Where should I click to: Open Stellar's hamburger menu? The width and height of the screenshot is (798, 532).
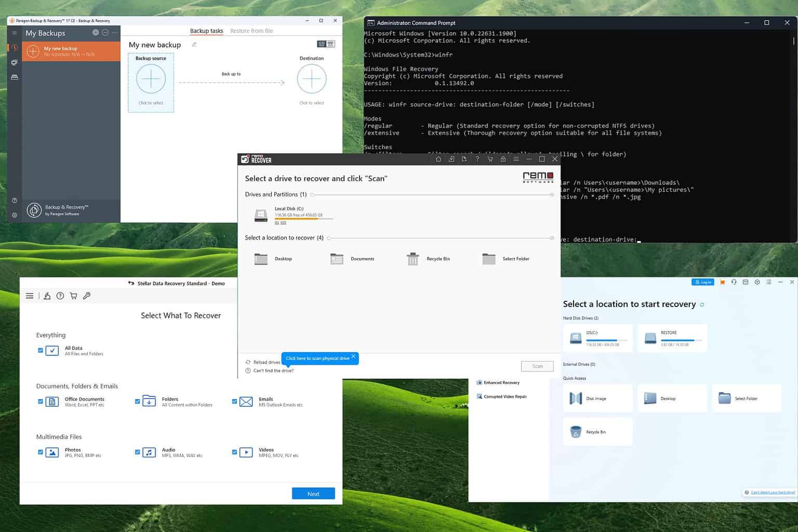[x=30, y=296]
